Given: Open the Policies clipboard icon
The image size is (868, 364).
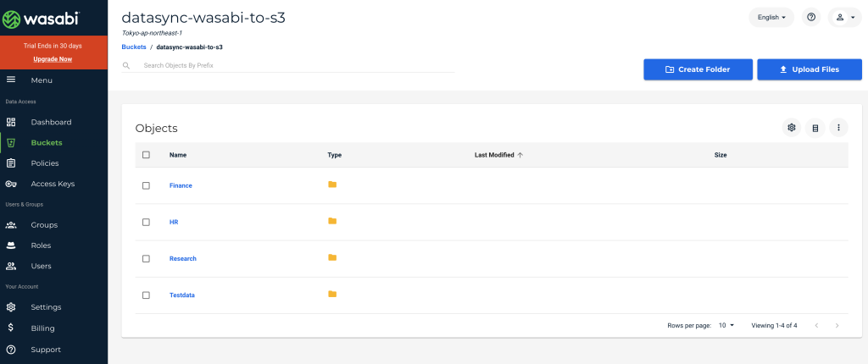Looking at the screenshot, I should 10,163.
